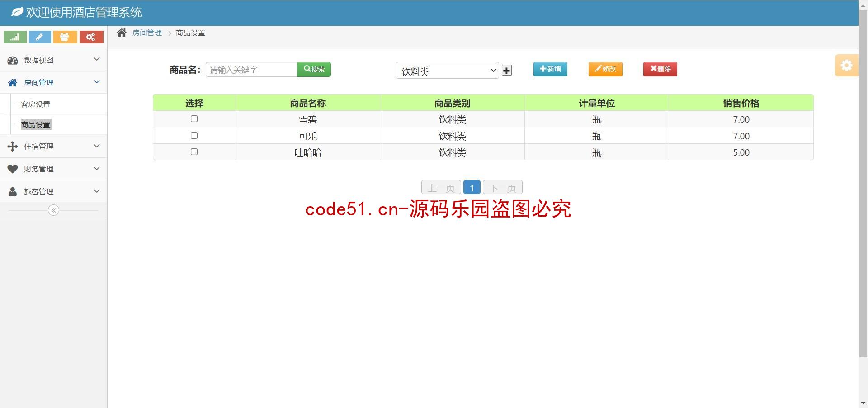Click 商品类别 column header
Image resolution: width=868 pixels, height=408 pixels.
(x=452, y=103)
